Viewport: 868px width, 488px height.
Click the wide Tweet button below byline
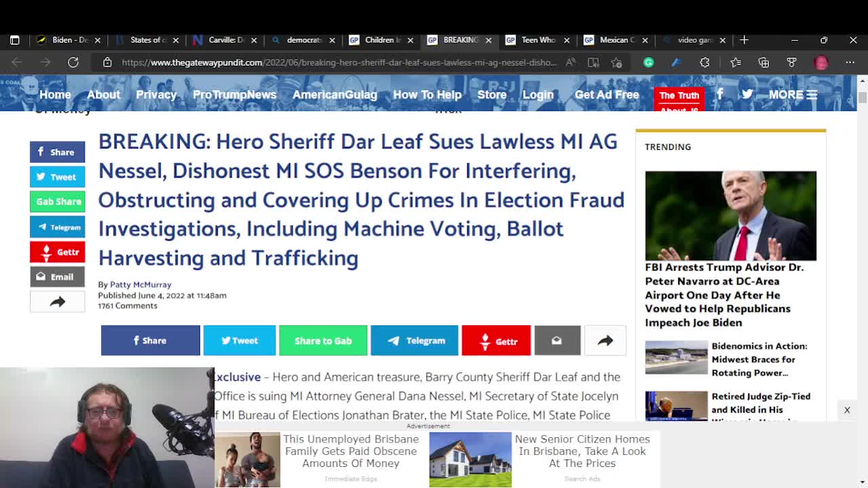(239, 340)
